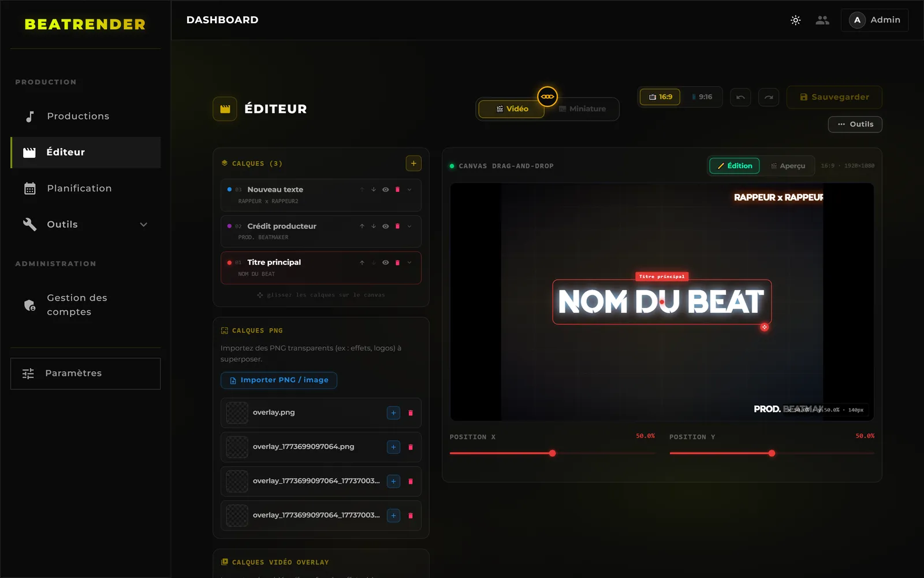Select the Nouveau texte layer row

coord(321,195)
